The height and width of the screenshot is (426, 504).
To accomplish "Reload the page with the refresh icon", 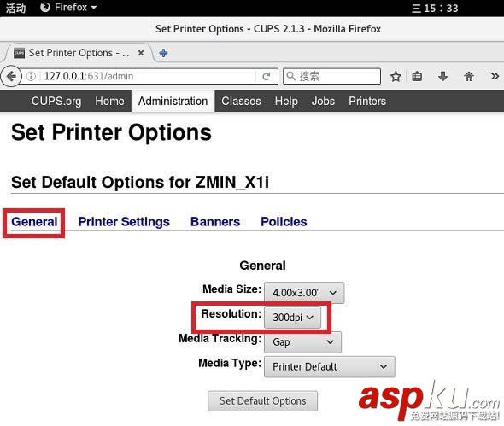I will coord(267,77).
